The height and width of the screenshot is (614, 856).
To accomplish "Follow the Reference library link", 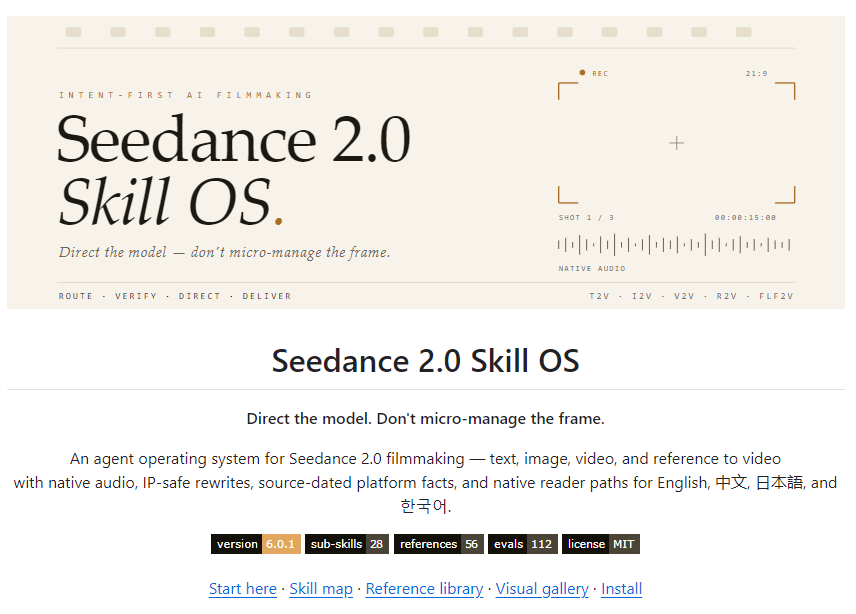I will pyautogui.click(x=424, y=589).
